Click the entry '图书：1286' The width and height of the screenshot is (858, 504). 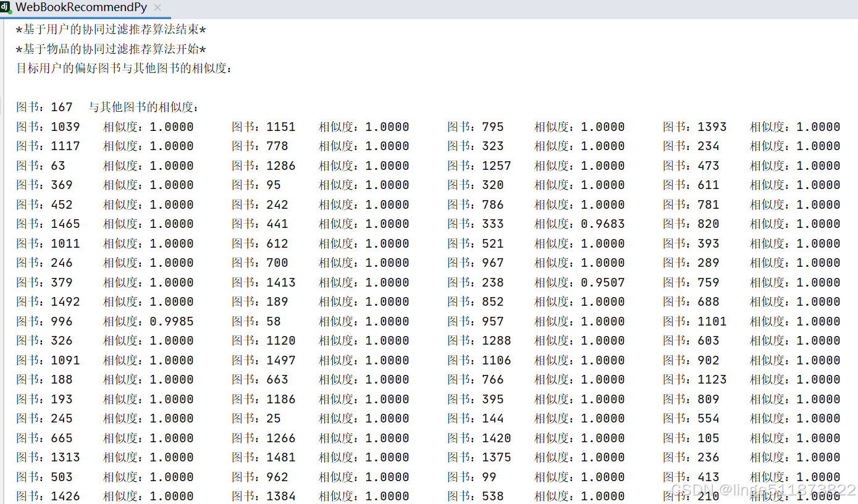[x=264, y=166]
